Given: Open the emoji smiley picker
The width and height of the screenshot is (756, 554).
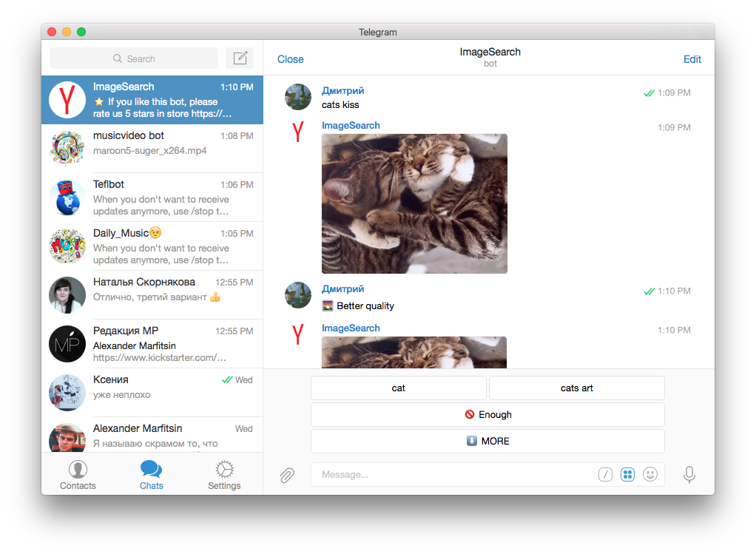Looking at the screenshot, I should click(x=650, y=474).
